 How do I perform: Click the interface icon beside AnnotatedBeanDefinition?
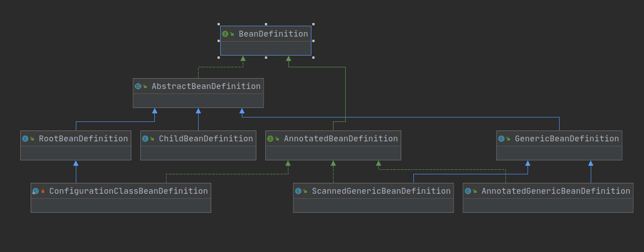270,139
